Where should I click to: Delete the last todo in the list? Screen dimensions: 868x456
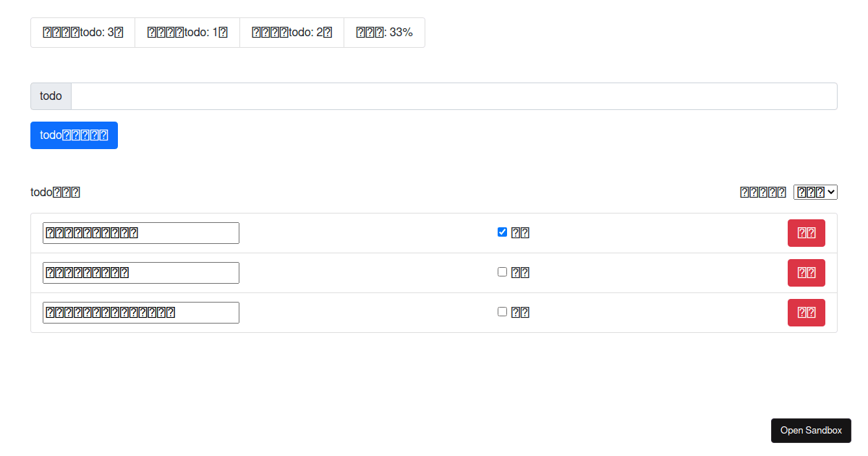806,312
